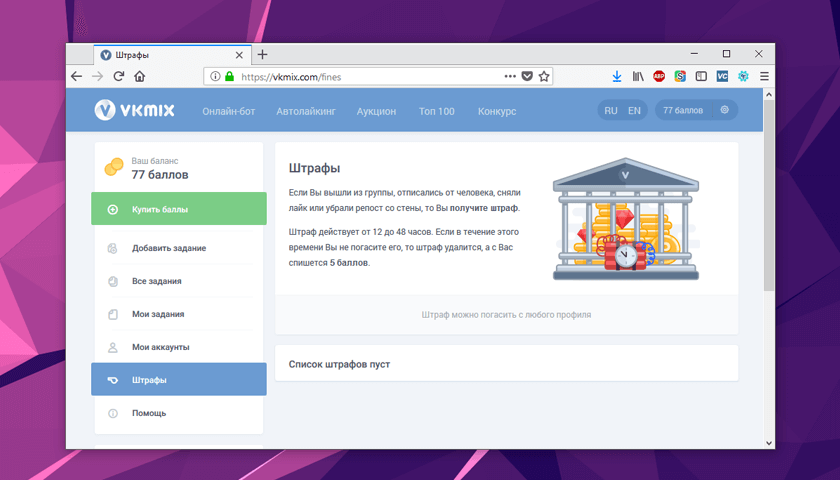Switch site language to EN
The width and height of the screenshot is (840, 480).
click(x=634, y=110)
